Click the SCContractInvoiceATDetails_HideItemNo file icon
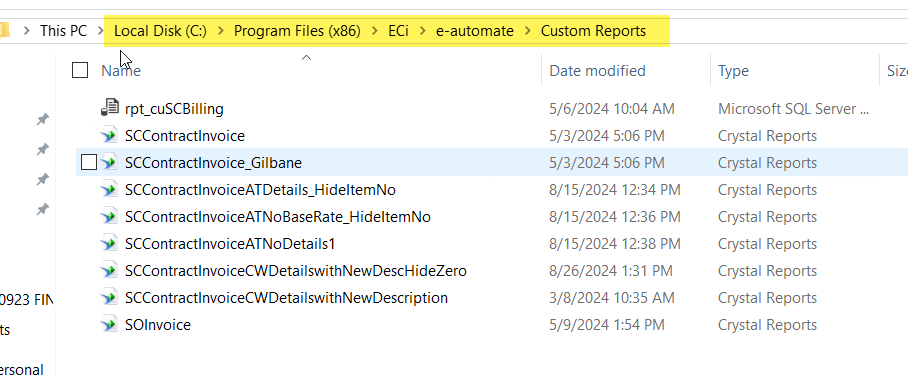The image size is (908, 376). click(x=109, y=189)
